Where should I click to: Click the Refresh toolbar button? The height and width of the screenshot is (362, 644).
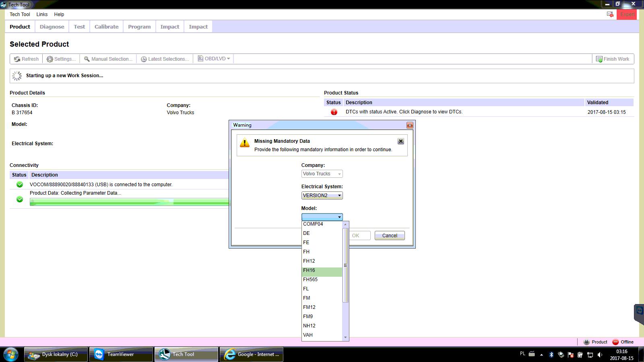[x=26, y=59]
